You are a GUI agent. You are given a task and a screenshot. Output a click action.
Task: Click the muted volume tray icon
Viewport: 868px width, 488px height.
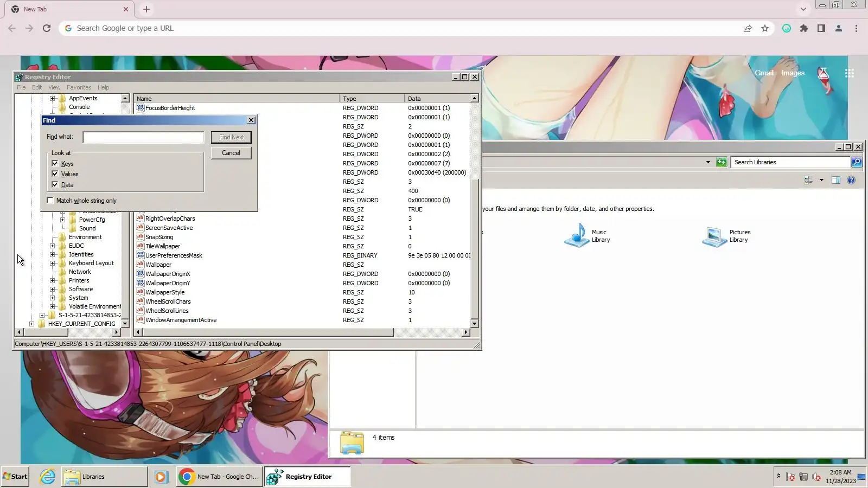(x=816, y=477)
